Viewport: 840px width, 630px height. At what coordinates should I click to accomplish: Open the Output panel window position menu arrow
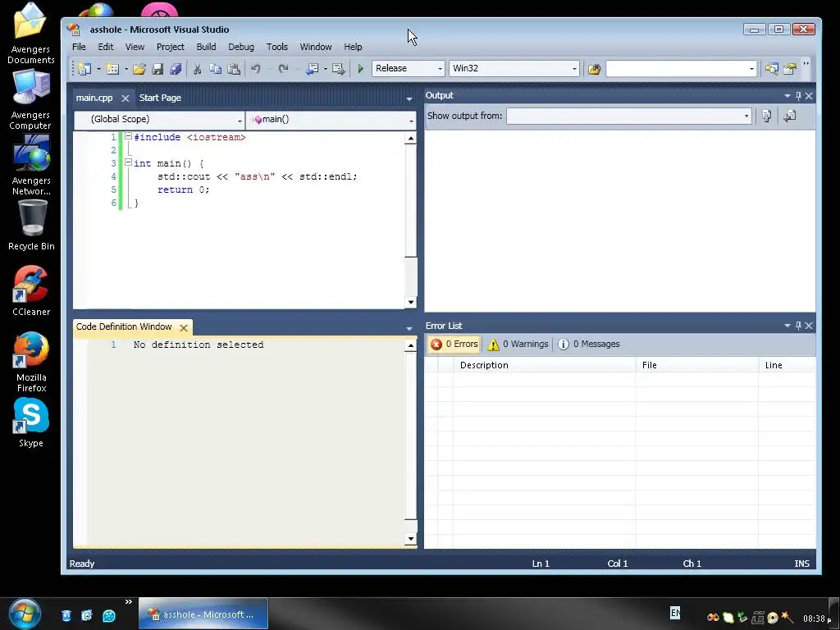click(787, 96)
